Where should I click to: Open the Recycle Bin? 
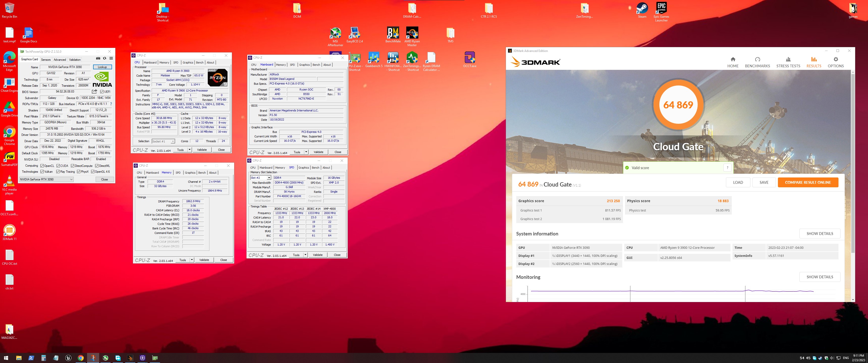coord(9,10)
